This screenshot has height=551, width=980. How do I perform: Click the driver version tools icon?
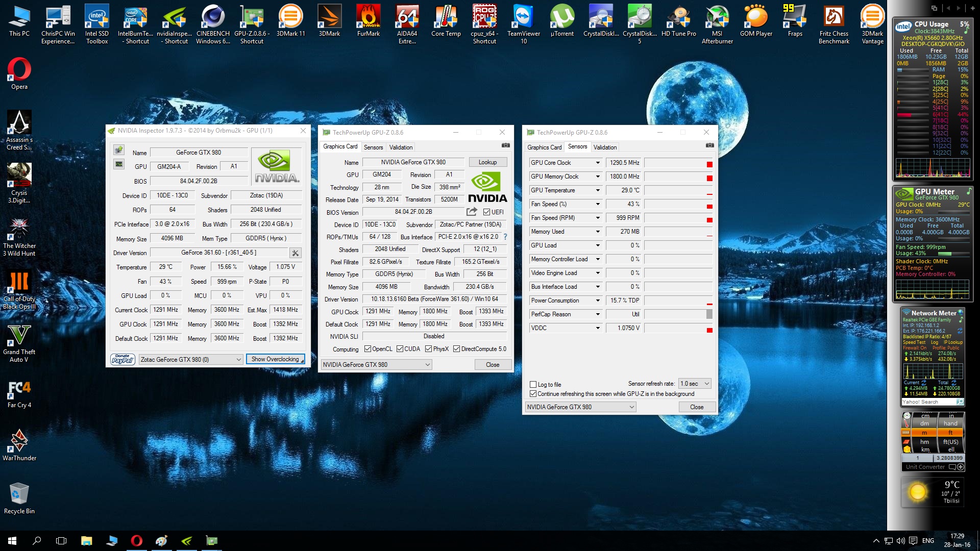pos(295,253)
